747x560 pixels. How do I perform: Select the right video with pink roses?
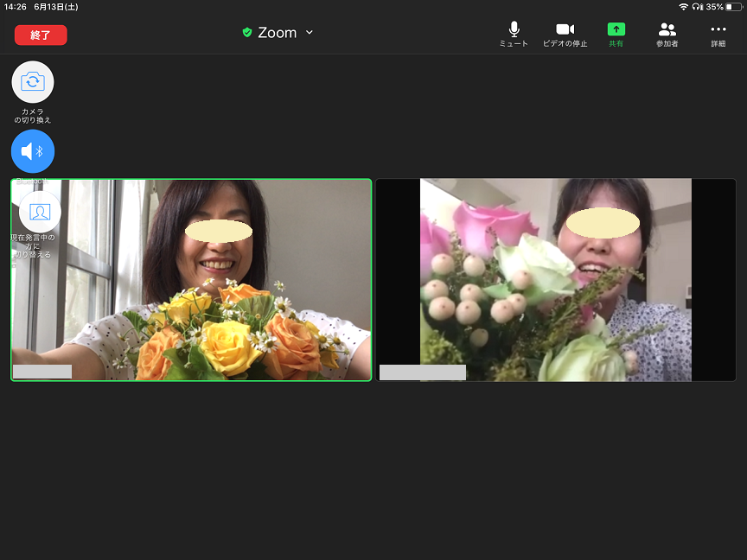pos(555,279)
